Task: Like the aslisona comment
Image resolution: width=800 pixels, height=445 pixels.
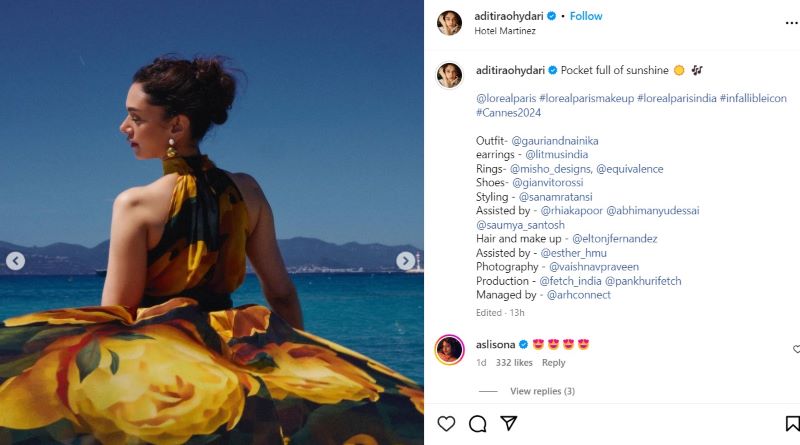Action: pyautogui.click(x=796, y=349)
